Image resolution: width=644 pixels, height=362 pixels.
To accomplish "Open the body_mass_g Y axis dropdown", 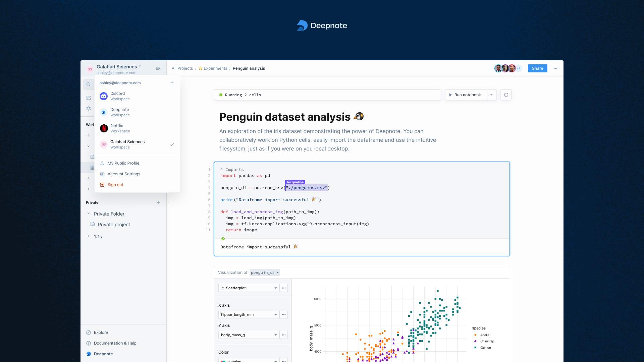I will (249, 335).
